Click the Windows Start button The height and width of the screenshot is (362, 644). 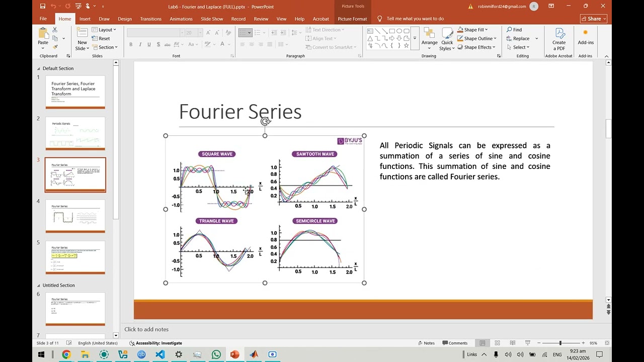pyautogui.click(x=42, y=354)
